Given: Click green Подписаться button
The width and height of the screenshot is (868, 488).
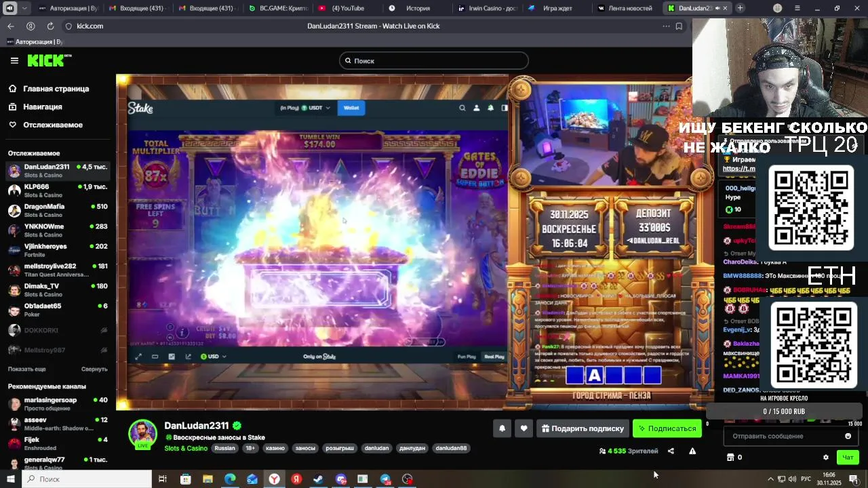Looking at the screenshot, I should (667, 428).
